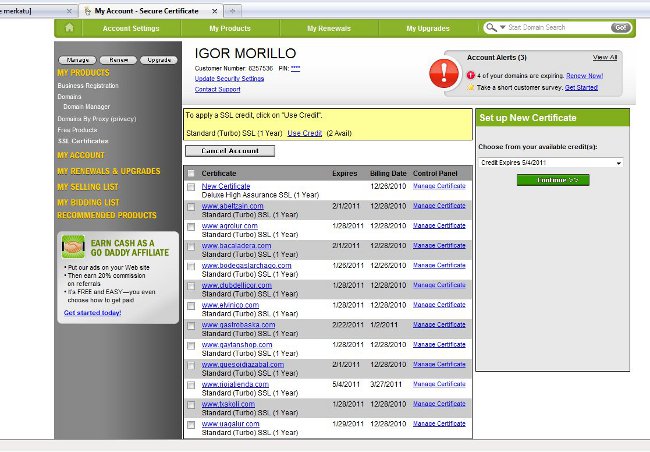Click the Use Credit link

click(x=305, y=133)
